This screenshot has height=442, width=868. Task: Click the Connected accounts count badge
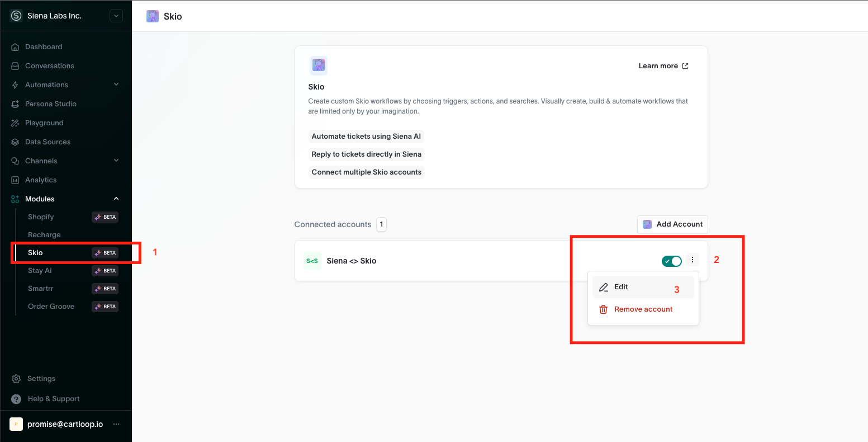(x=381, y=224)
